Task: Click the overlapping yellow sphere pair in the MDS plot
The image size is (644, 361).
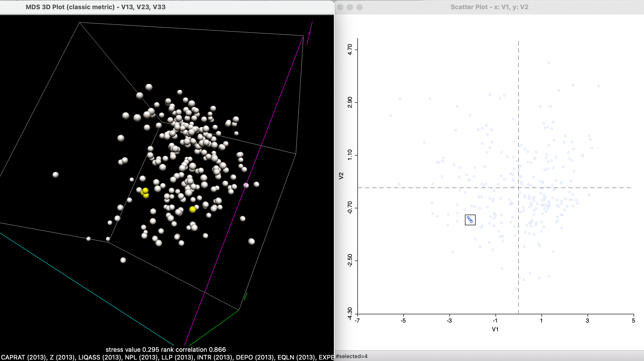Action: click(145, 193)
